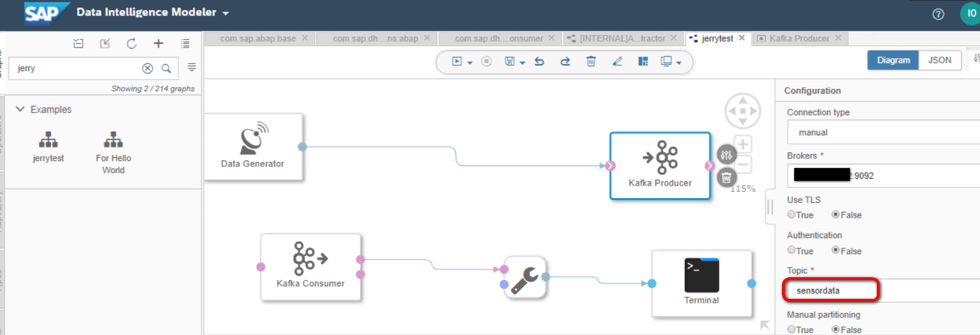980x335 pixels.
Task: Open the run options dropdown arrow
Action: [470, 63]
